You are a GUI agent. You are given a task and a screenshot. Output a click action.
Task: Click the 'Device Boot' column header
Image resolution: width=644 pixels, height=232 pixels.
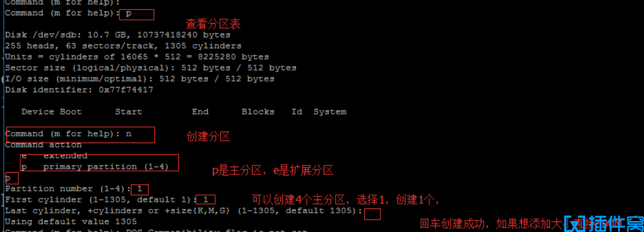(51, 112)
